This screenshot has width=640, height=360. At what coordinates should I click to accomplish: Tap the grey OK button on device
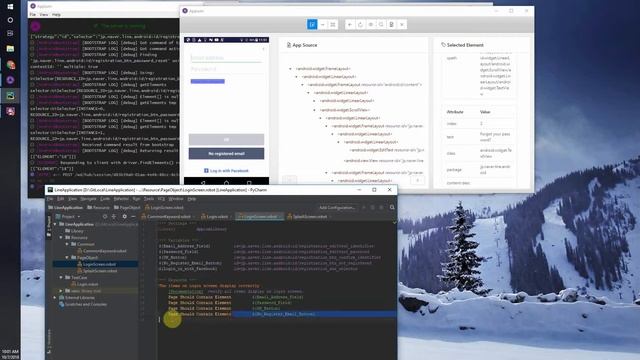tap(226, 140)
